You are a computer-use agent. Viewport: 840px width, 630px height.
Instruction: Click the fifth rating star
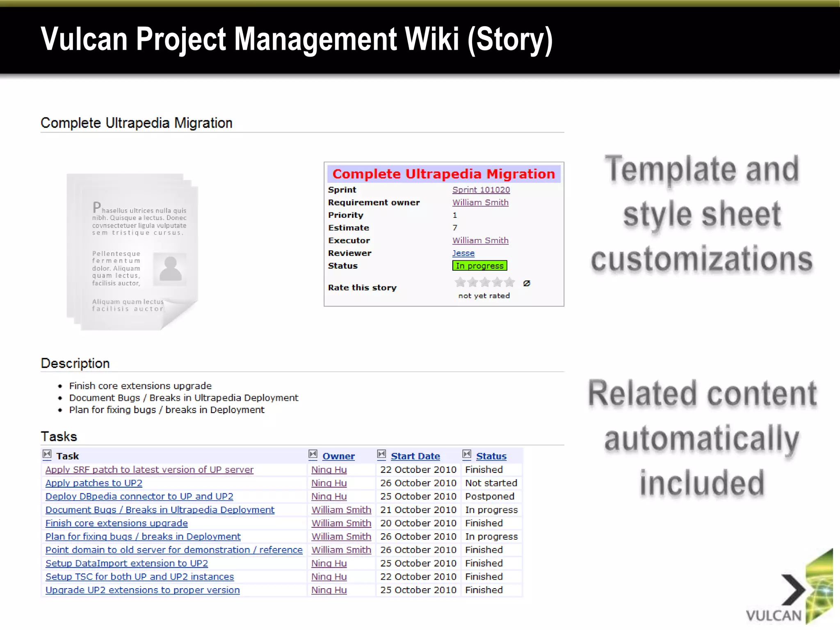point(510,282)
